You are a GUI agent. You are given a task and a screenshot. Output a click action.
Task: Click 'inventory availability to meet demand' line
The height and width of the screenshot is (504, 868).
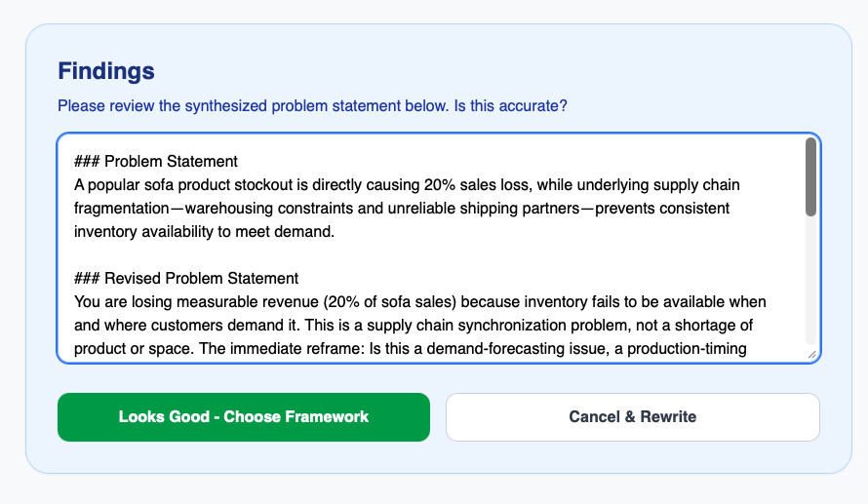(204, 232)
